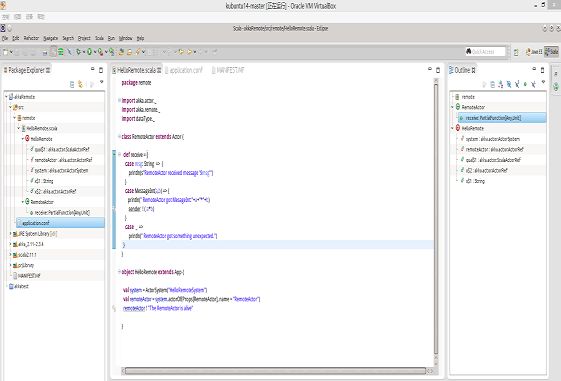561x381 pixels.
Task: Maximize the editor area
Action: [x=438, y=70]
